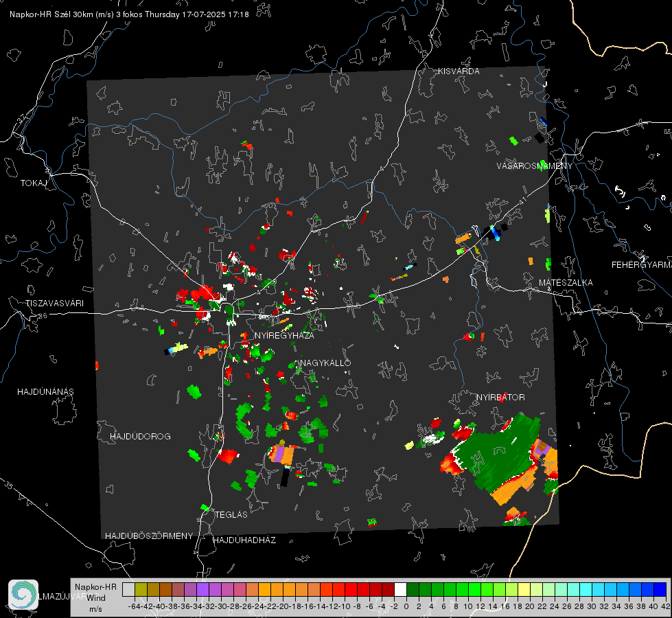This screenshot has height=618, width=672.
Task: Click the TÉGLÁS town label
Action: point(231,514)
